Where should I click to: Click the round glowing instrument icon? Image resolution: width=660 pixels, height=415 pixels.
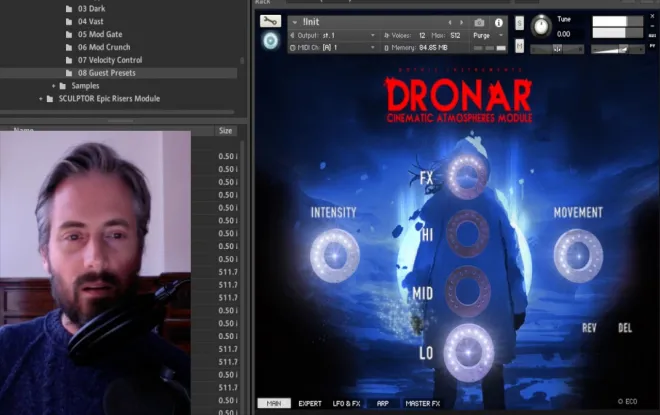[271, 41]
